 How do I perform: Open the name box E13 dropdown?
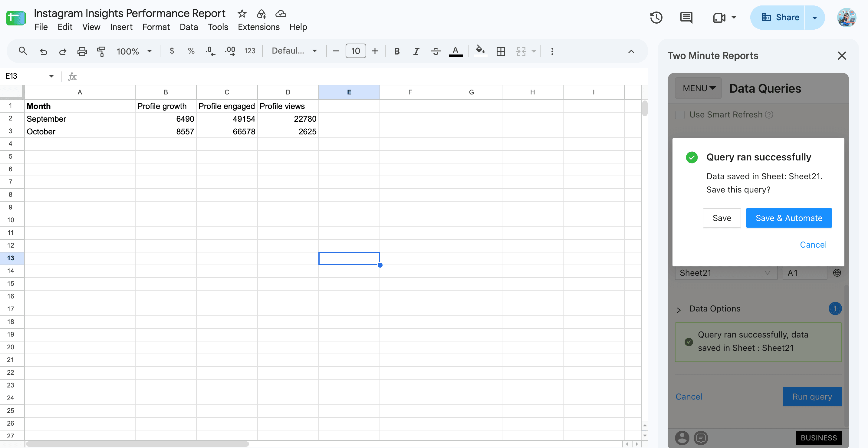pyautogui.click(x=51, y=76)
